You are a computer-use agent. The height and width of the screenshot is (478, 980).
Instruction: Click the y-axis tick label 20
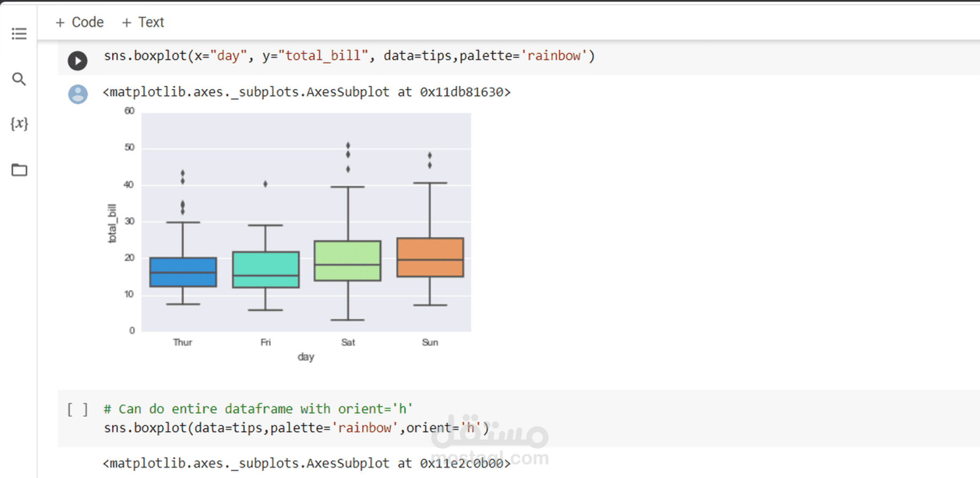tap(129, 258)
